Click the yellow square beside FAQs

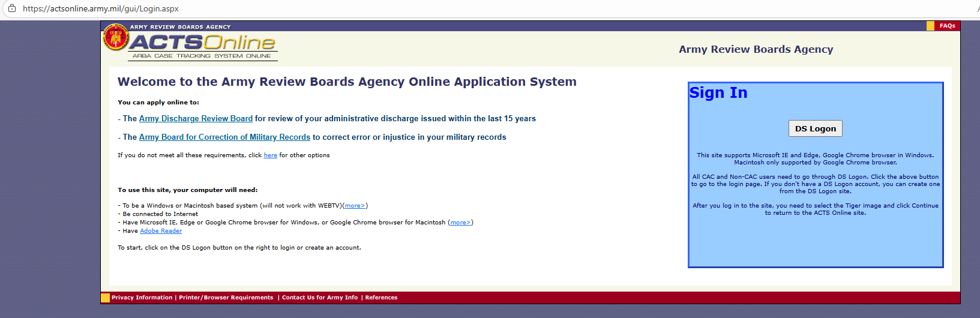pyautogui.click(x=930, y=26)
